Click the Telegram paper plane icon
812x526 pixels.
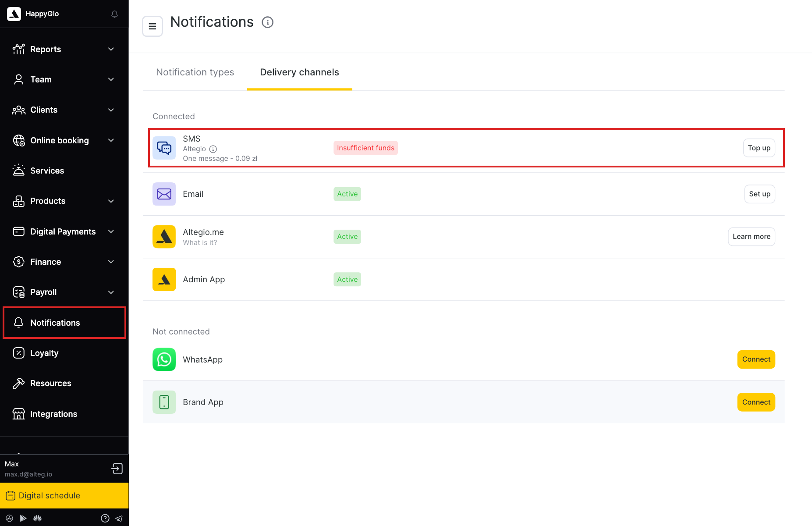[119, 518]
